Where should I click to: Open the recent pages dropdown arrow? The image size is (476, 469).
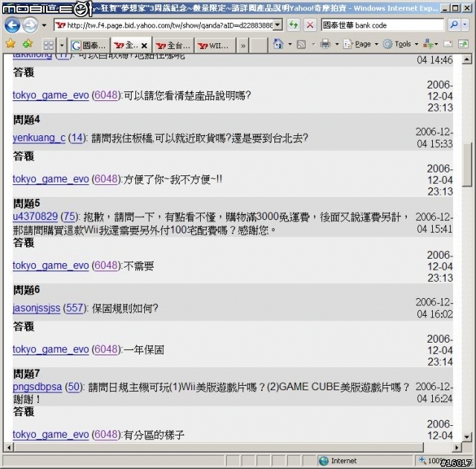[x=45, y=25]
